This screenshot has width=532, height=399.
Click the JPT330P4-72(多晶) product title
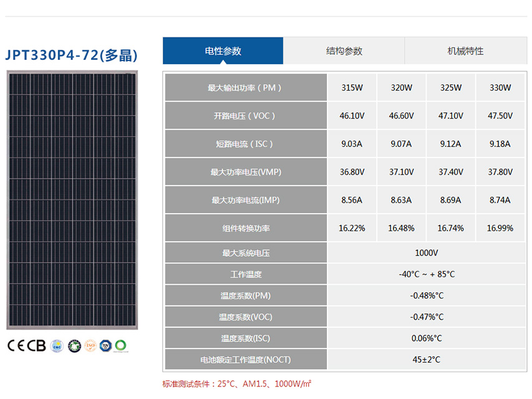pyautogui.click(x=71, y=55)
